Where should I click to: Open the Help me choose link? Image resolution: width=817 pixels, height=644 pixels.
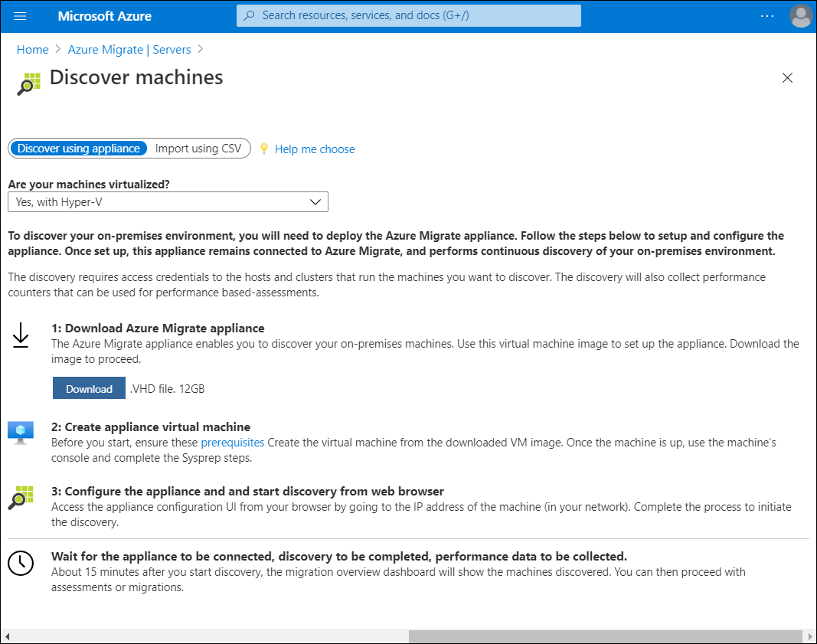(315, 149)
